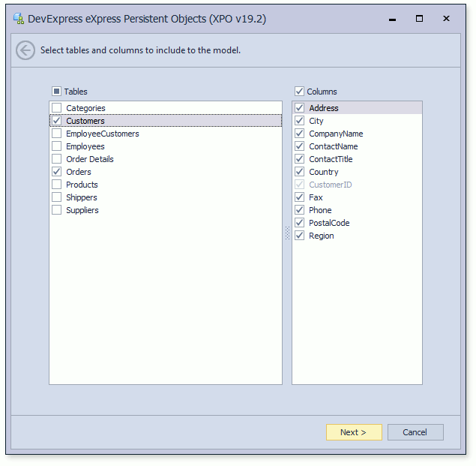
Task: Select the Phone column name
Action: [320, 210]
